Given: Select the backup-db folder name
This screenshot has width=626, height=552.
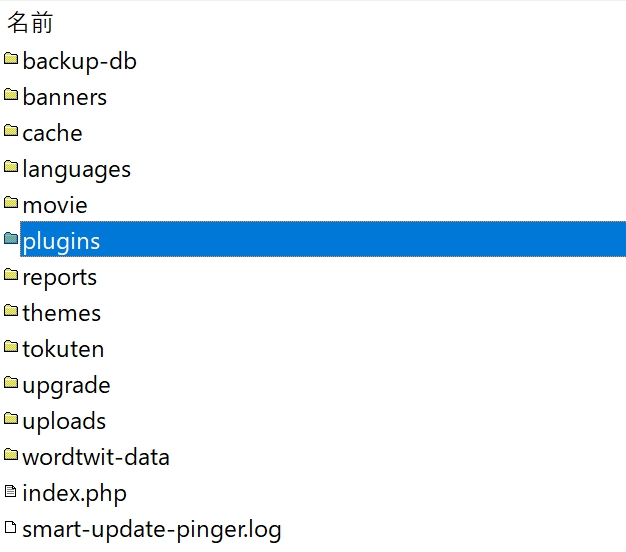Looking at the screenshot, I should point(79,62).
